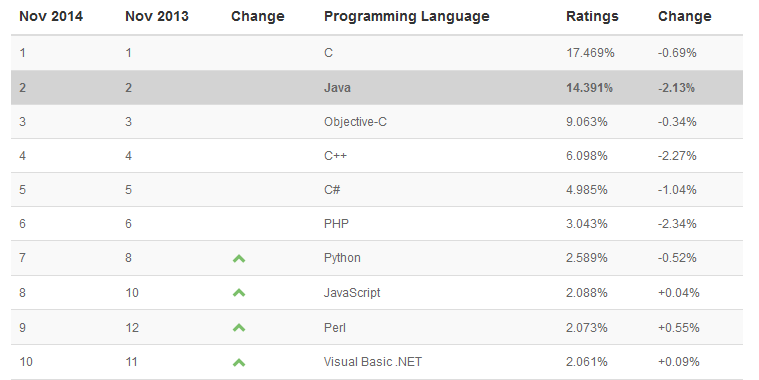
Task: Click the Programming Language column header
Action: pos(407,16)
